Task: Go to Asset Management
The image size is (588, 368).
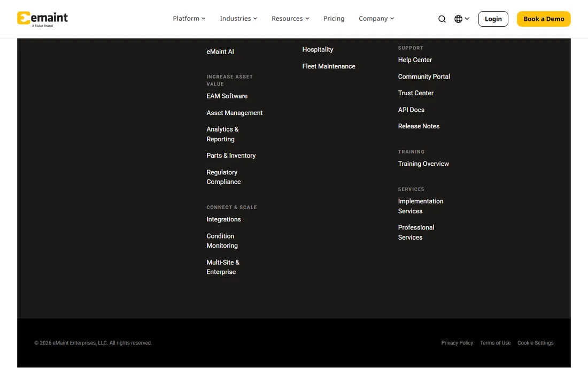Action: pyautogui.click(x=234, y=113)
